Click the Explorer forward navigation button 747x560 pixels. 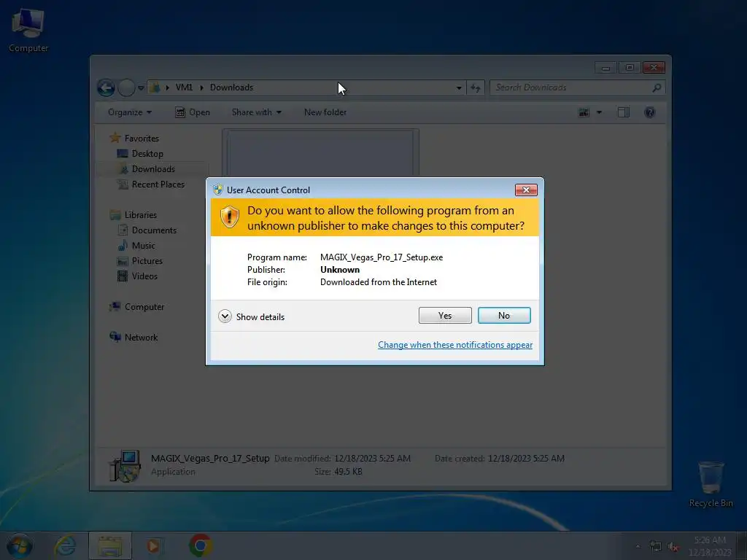pos(126,87)
